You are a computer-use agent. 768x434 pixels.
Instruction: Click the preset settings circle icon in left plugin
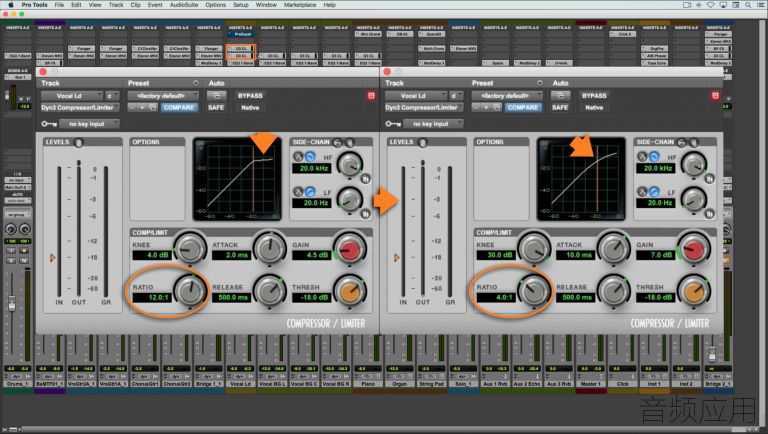click(195, 83)
